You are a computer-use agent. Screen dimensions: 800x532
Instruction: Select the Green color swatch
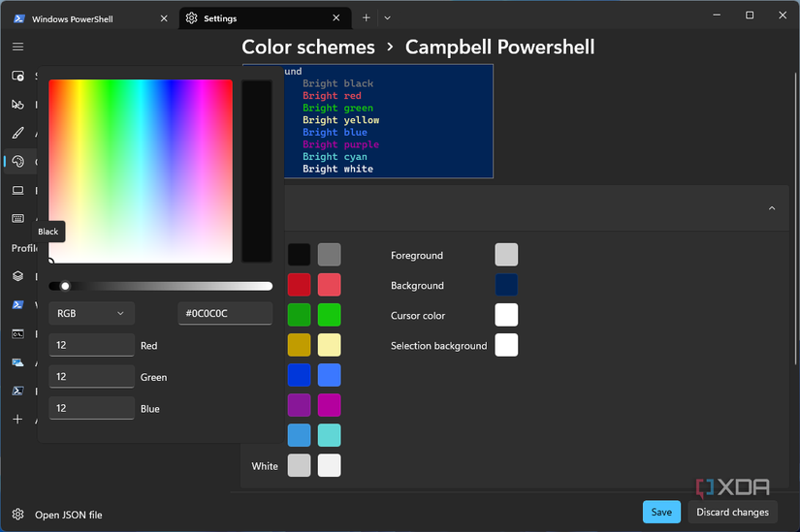click(x=299, y=315)
